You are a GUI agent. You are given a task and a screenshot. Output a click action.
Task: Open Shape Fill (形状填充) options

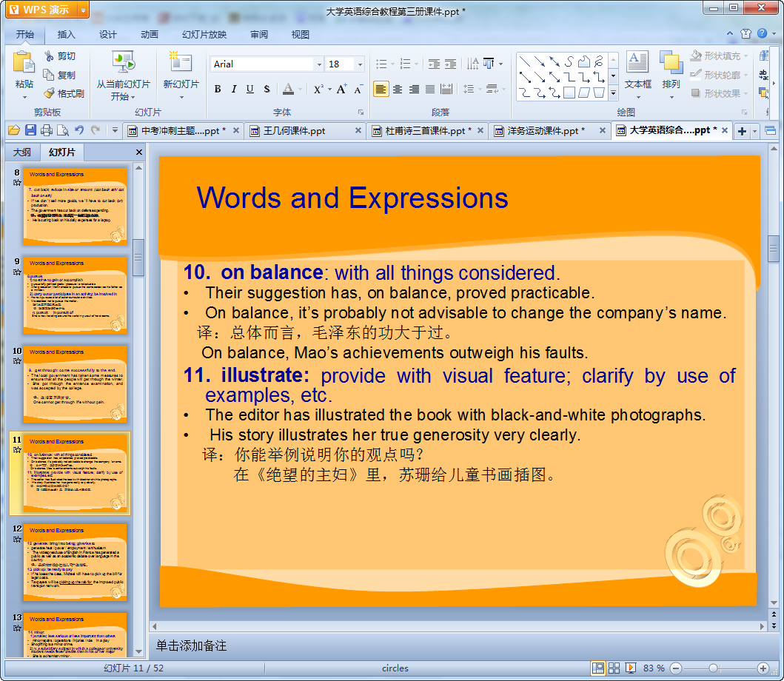pos(719,56)
